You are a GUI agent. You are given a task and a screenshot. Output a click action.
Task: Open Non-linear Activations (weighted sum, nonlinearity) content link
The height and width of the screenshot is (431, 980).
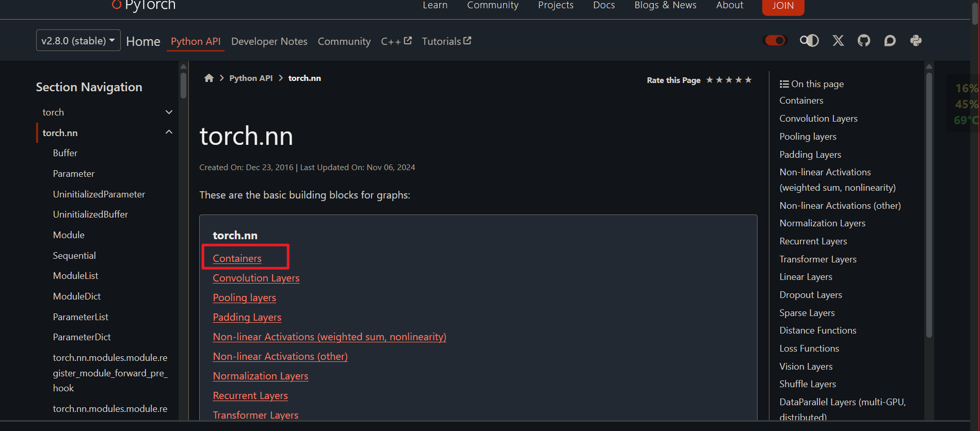click(329, 337)
